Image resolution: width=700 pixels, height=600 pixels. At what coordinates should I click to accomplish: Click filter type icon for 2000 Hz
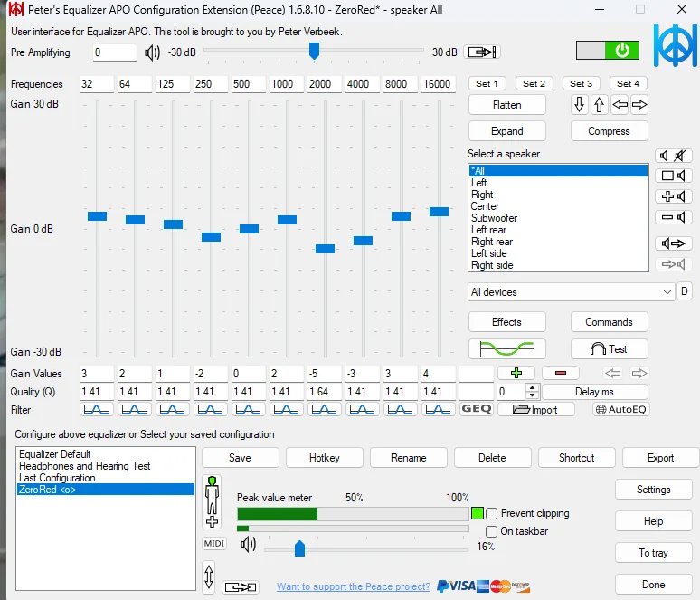click(x=325, y=409)
